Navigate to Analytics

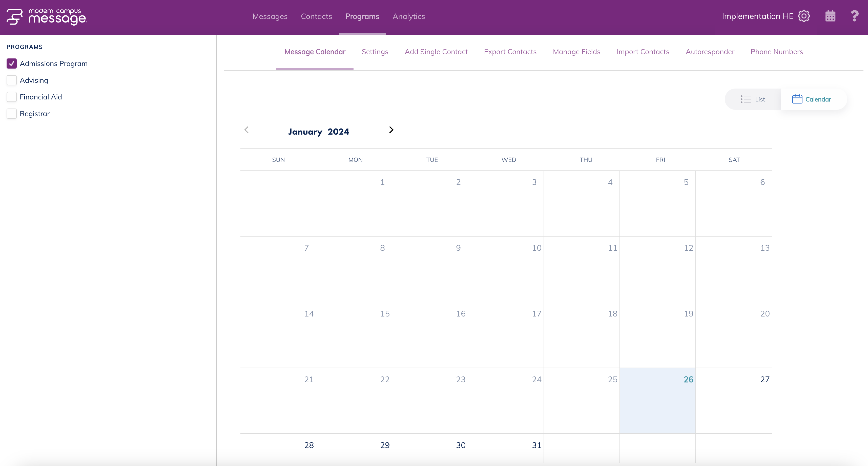[408, 16]
